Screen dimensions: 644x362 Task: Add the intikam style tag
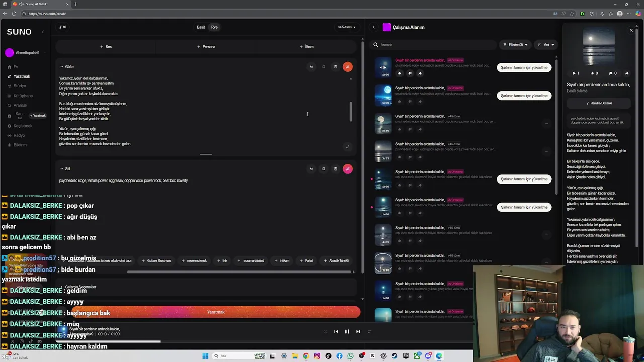(282, 261)
